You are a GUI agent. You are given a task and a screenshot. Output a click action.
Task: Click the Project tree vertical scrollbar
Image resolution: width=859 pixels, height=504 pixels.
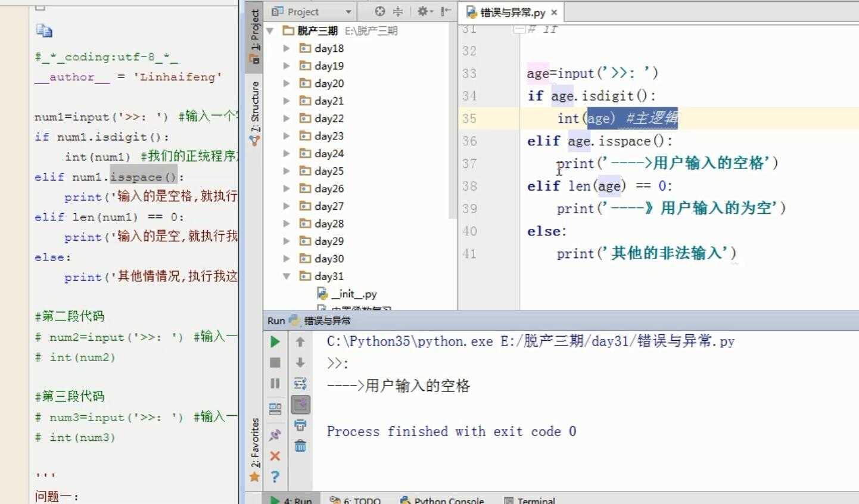(x=453, y=122)
